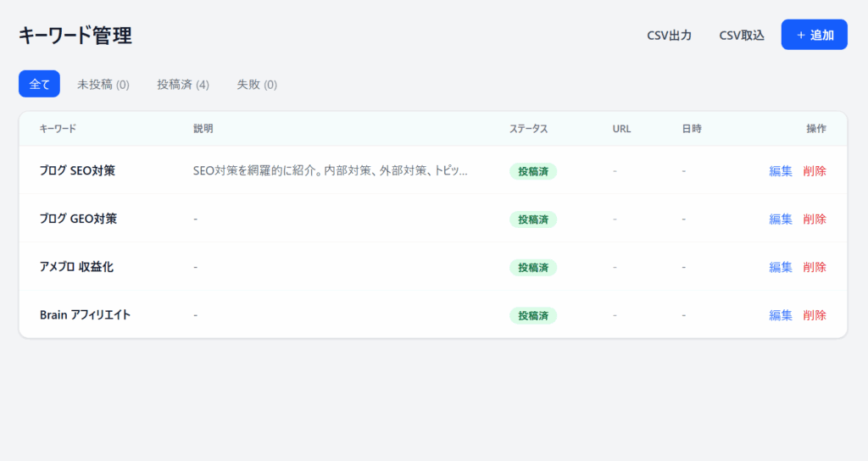Click the 投稿済 status badge for ブログ SEO対策
Image resolution: width=868 pixels, height=461 pixels.
click(x=532, y=171)
